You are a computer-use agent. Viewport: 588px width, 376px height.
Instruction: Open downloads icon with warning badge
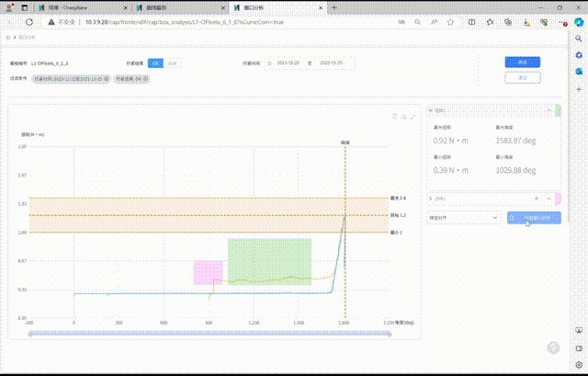pyautogui.click(x=526, y=22)
